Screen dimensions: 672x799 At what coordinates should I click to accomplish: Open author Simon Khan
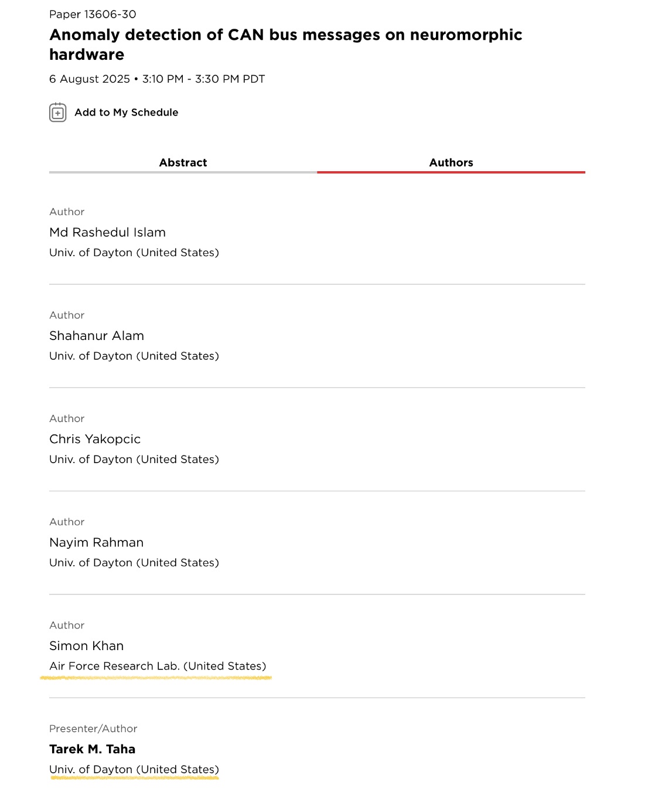click(86, 646)
